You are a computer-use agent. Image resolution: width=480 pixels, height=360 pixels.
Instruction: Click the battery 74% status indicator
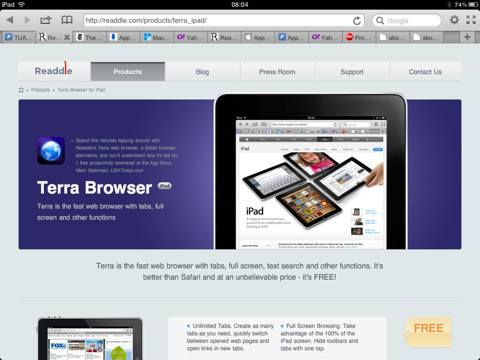pos(466,5)
